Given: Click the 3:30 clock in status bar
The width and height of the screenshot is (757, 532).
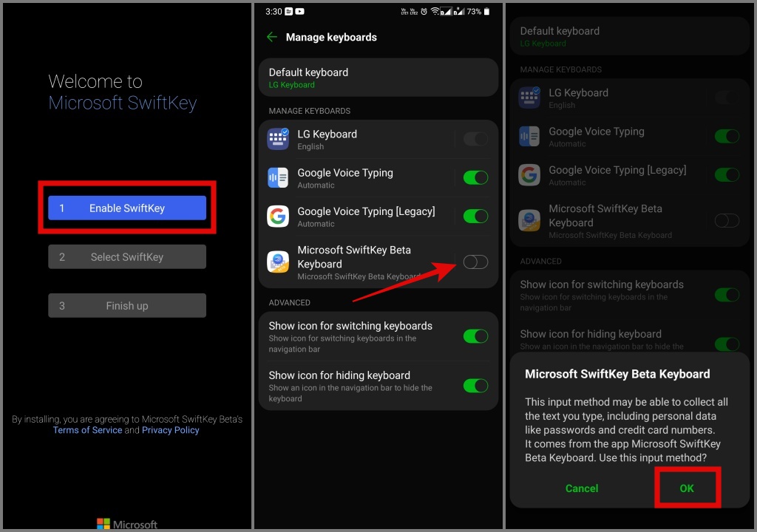Looking at the screenshot, I should tap(274, 11).
